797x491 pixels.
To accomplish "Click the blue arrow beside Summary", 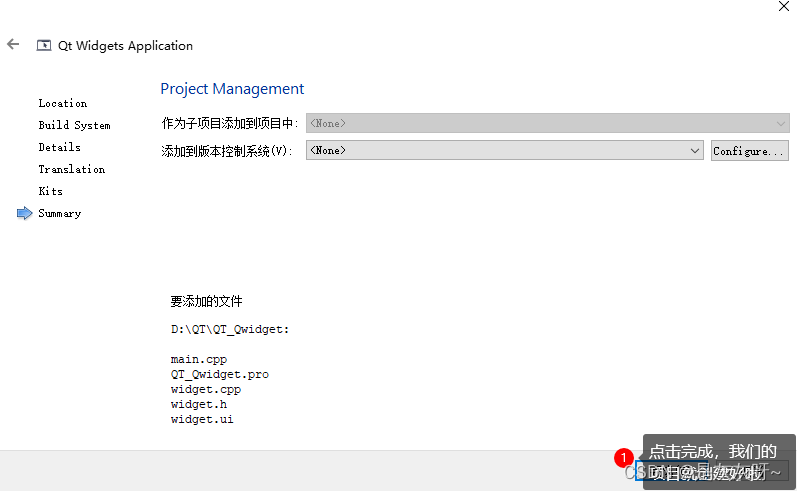I will coord(25,213).
